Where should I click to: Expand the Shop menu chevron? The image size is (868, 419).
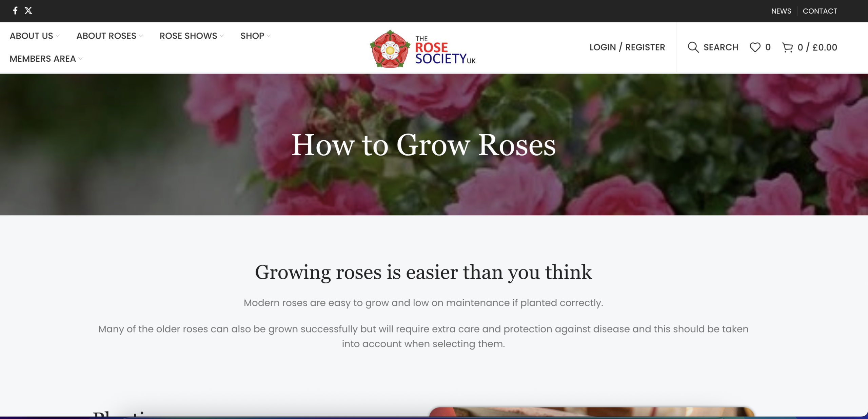(x=269, y=36)
